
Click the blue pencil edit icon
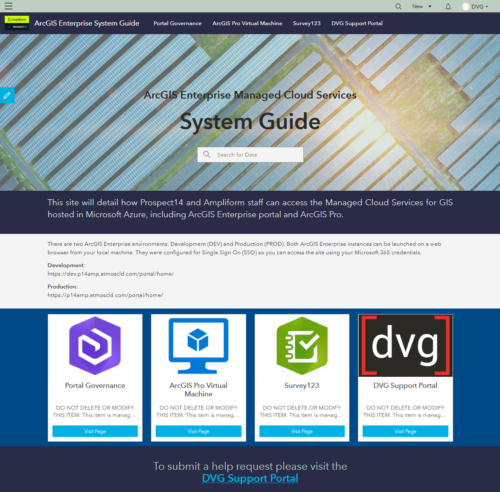tap(7, 95)
